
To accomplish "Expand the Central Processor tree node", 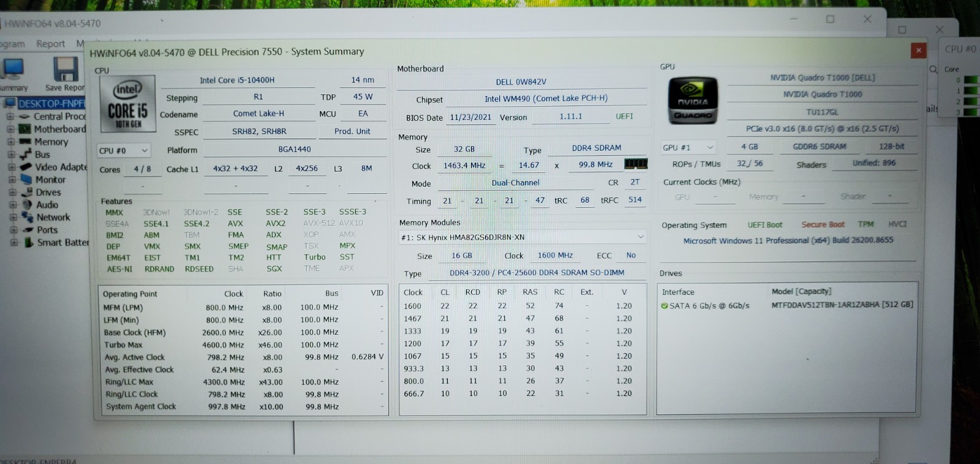I will [x=10, y=116].
